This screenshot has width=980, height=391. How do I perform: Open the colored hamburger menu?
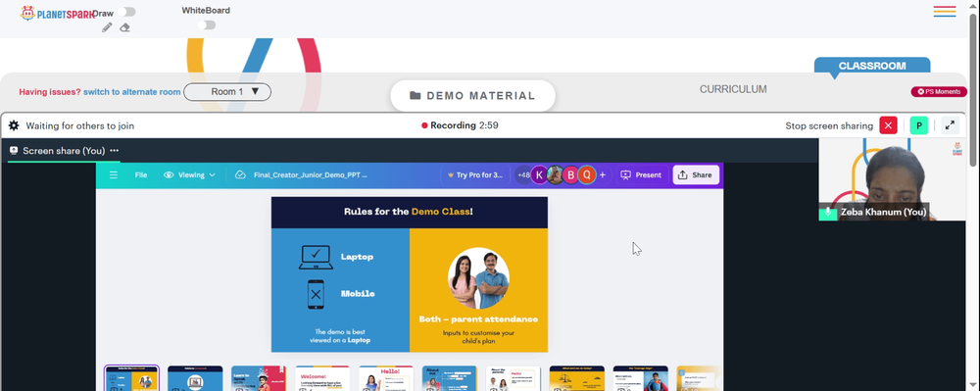945,11
